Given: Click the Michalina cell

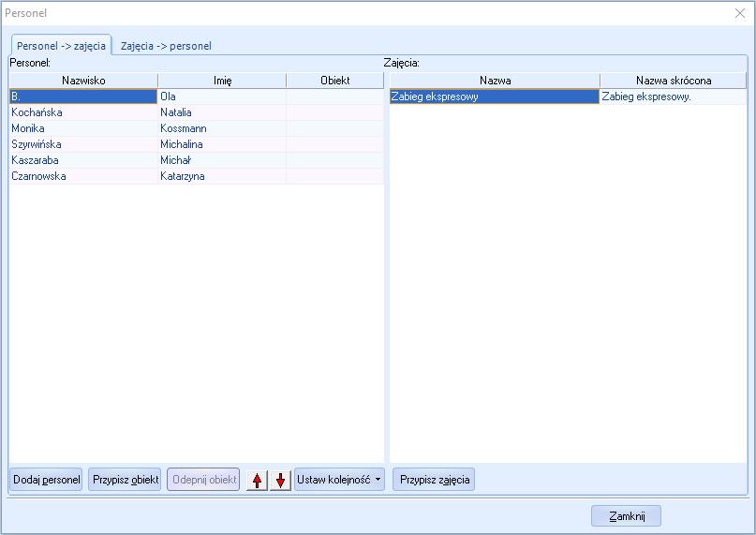Looking at the screenshot, I should [x=222, y=144].
